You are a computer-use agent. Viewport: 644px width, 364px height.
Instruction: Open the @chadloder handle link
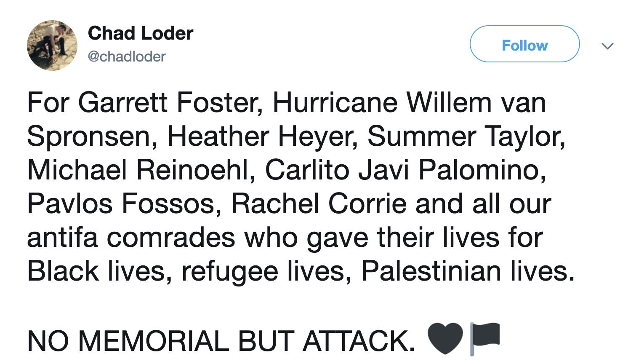127,56
